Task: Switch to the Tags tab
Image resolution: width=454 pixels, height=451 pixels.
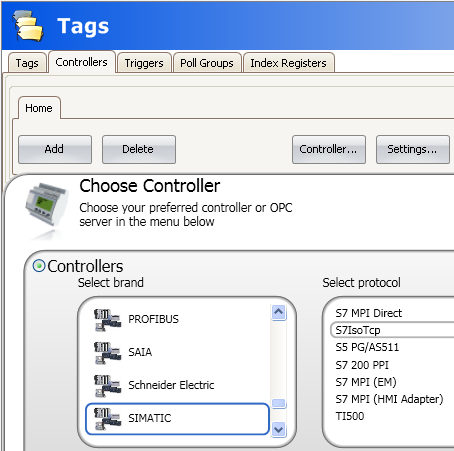Action: [x=27, y=63]
